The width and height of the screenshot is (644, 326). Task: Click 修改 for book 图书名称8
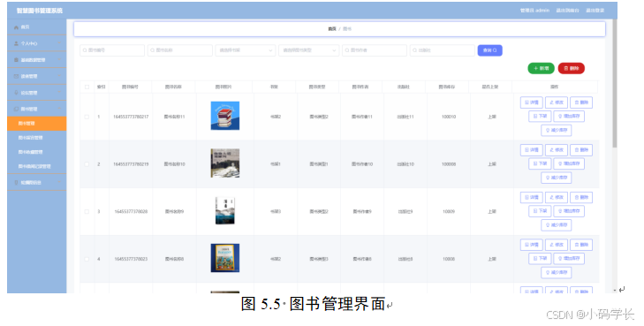coord(557,245)
